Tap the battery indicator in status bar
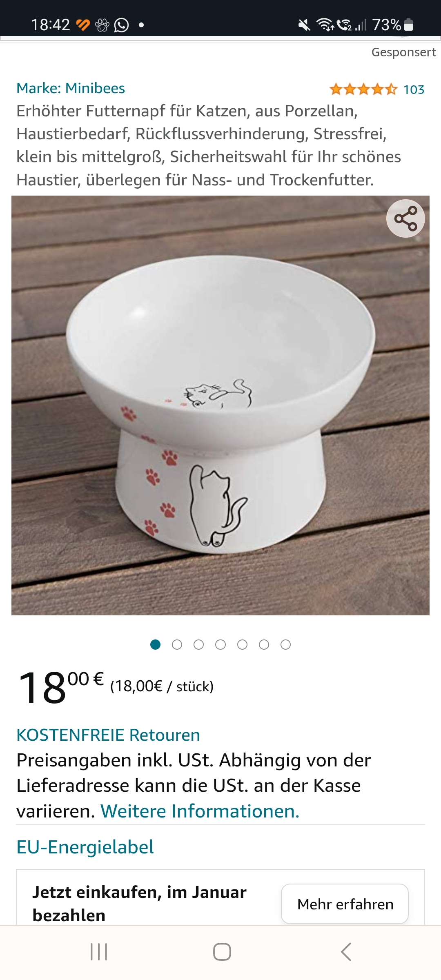This screenshot has width=441, height=980. point(409,25)
